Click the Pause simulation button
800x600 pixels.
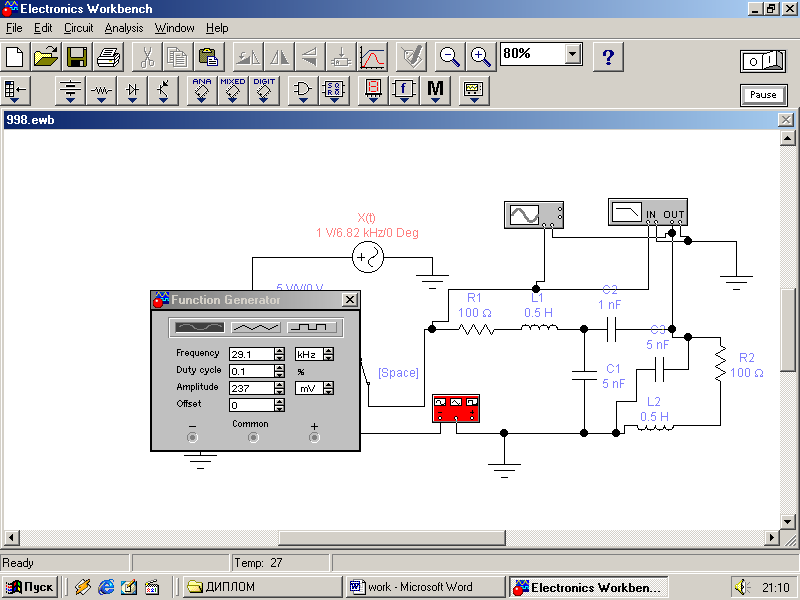pos(763,95)
